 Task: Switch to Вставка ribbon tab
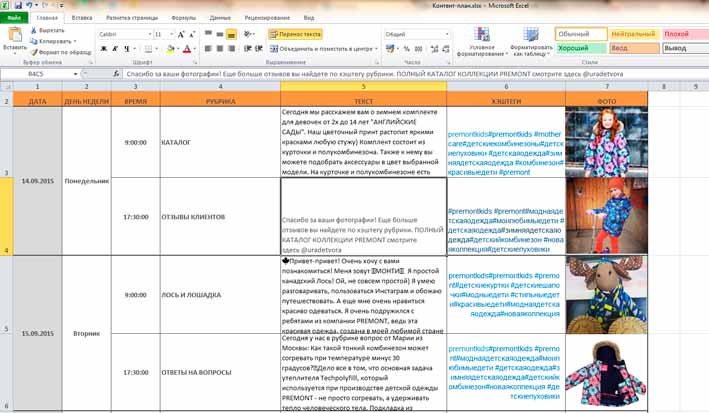coord(82,18)
